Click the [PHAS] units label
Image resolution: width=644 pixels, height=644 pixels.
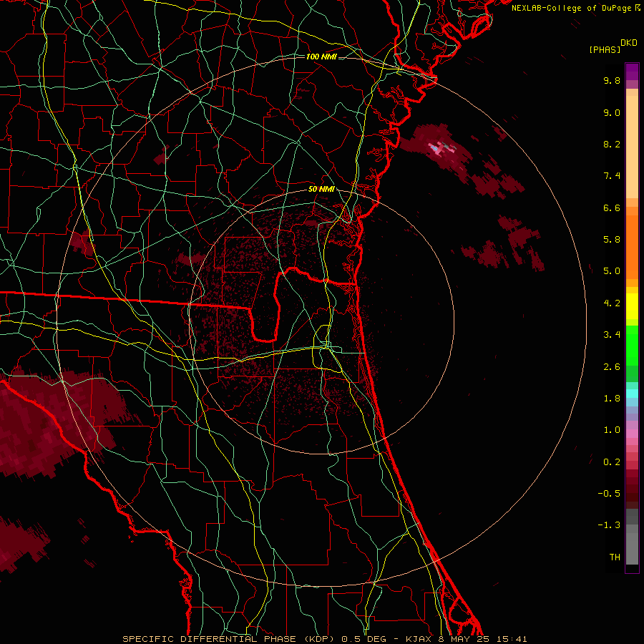(x=605, y=50)
